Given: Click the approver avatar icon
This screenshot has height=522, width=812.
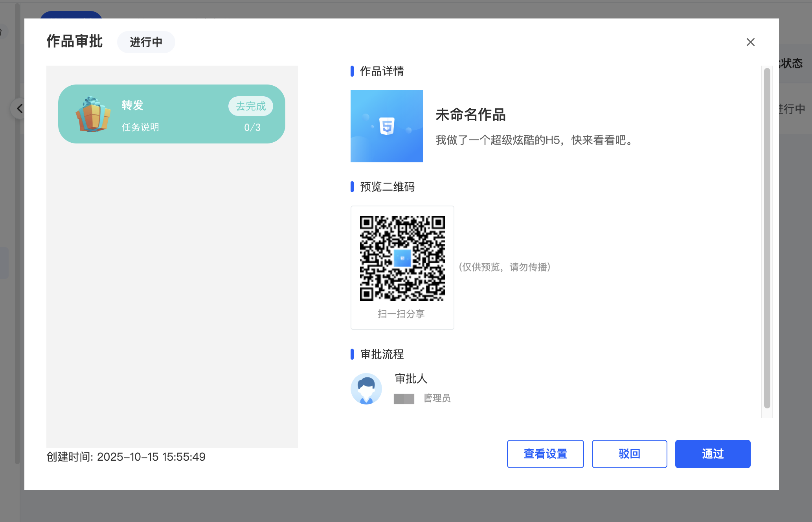Looking at the screenshot, I should point(366,388).
